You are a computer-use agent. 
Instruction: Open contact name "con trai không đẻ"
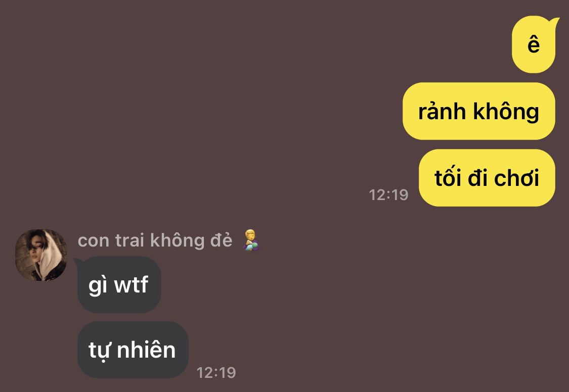(155, 240)
